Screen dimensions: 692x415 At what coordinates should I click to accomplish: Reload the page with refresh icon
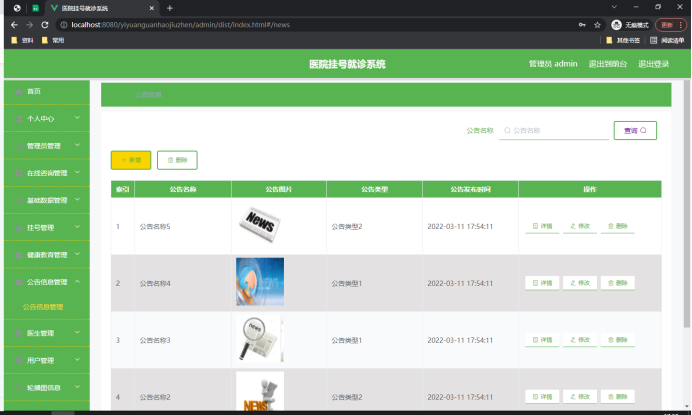click(45, 25)
